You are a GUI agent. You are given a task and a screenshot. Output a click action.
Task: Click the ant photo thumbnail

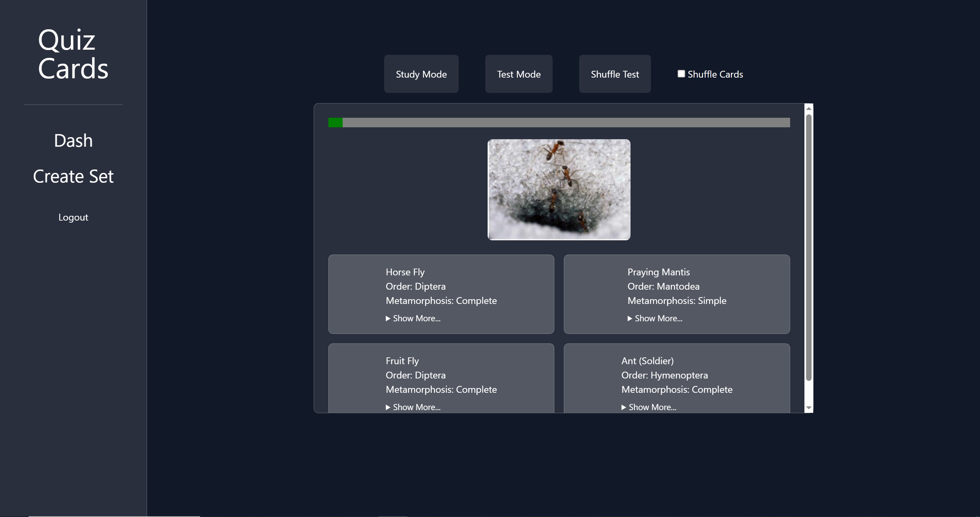click(x=558, y=190)
